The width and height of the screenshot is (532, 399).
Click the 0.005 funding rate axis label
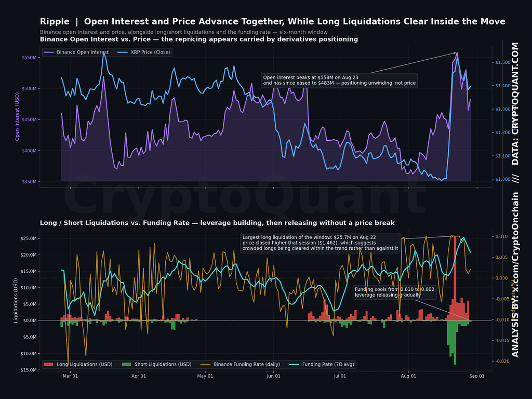[501, 257]
